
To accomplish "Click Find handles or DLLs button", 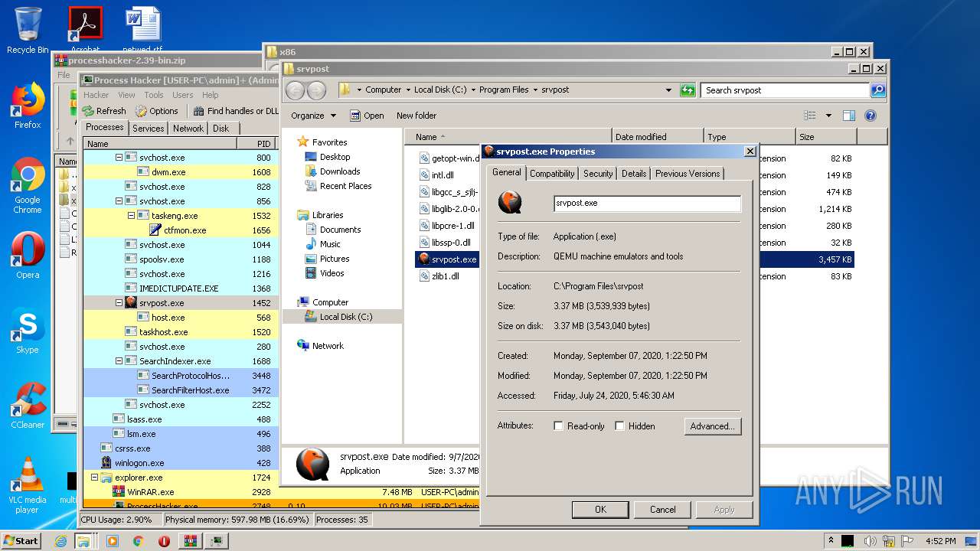I will [236, 111].
